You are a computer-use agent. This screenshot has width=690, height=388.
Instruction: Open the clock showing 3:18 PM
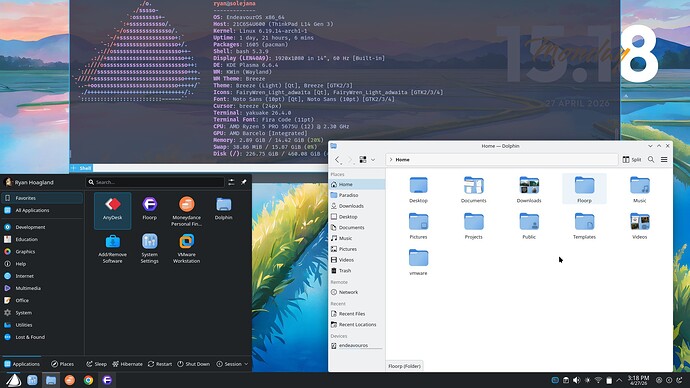tap(638, 380)
